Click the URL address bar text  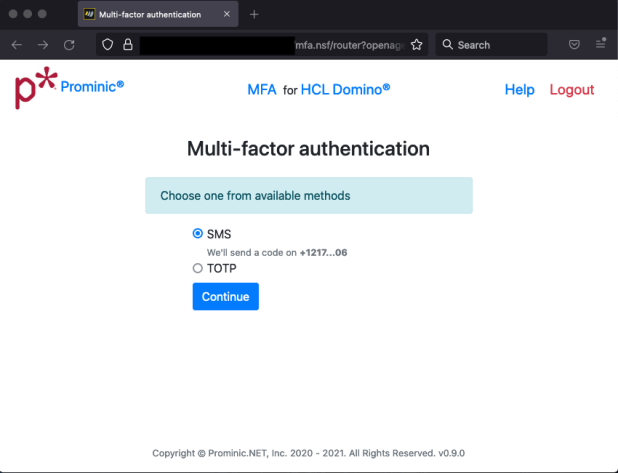(350, 45)
